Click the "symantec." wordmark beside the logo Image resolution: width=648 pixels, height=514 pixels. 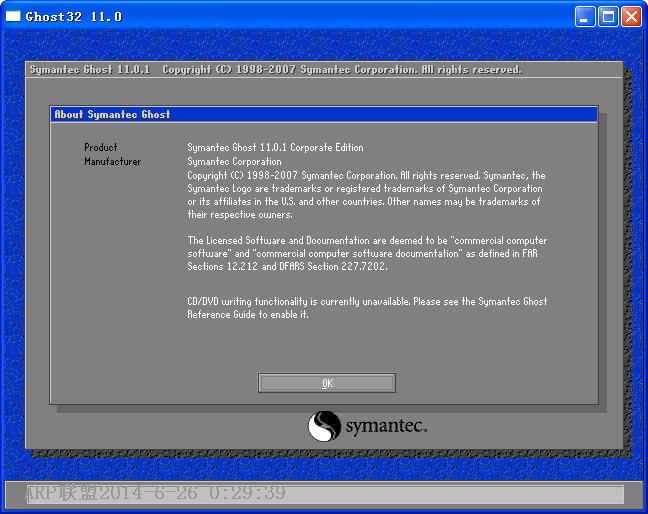pyautogui.click(x=386, y=428)
